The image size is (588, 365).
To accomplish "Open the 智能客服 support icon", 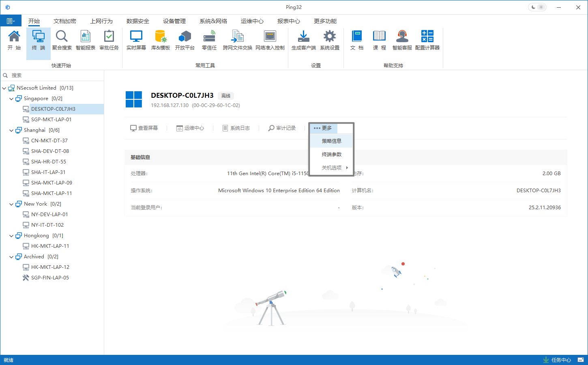I will click(402, 40).
